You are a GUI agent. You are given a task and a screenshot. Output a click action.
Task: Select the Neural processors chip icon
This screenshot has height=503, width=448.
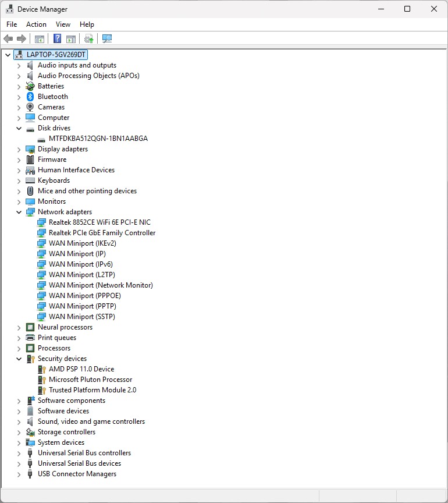click(30, 327)
